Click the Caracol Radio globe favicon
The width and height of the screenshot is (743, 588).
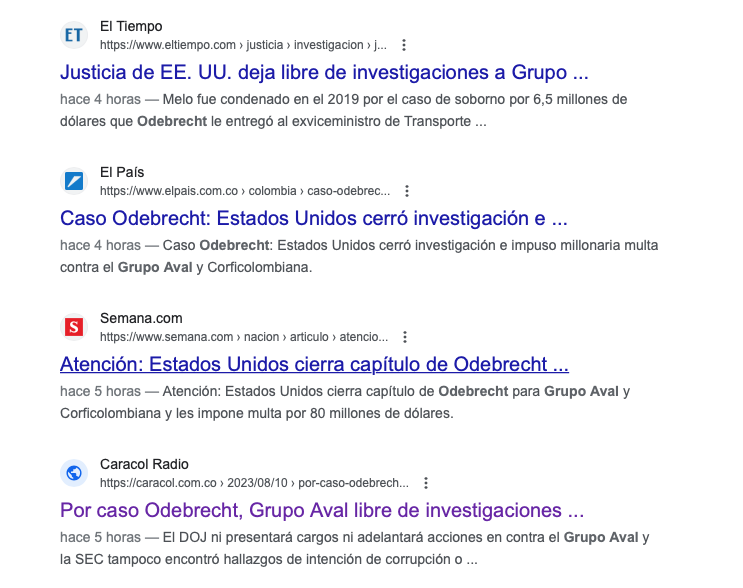coord(74,473)
